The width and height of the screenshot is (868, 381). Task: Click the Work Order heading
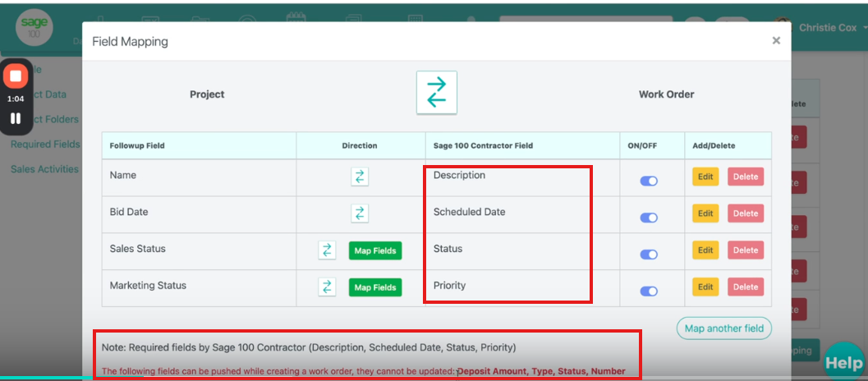667,94
